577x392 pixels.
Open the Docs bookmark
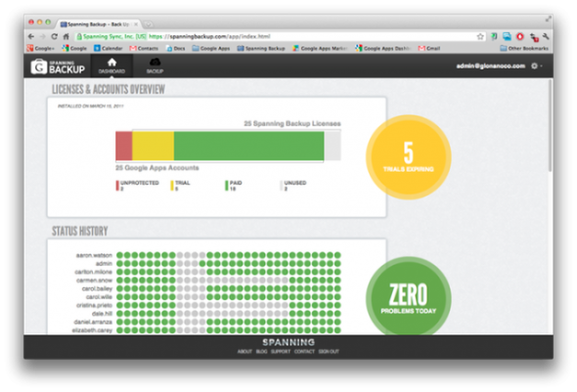pyautogui.click(x=175, y=48)
